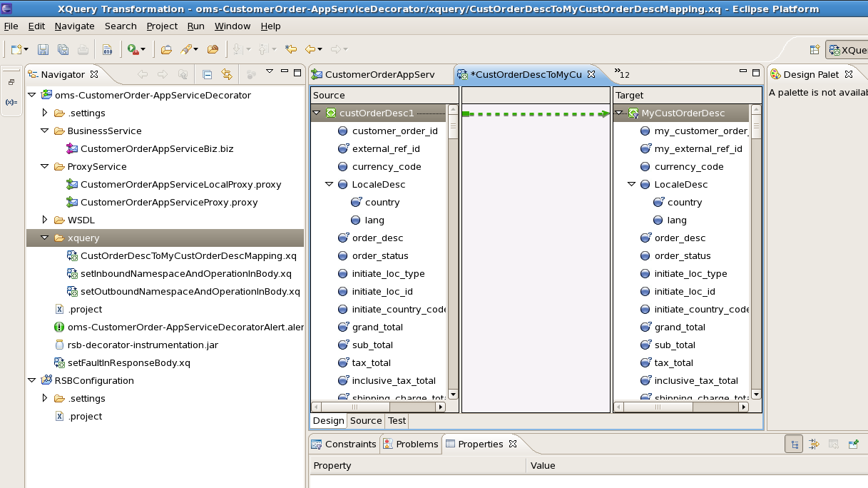868x488 pixels.
Task: Click the Property column header
Action: (x=419, y=465)
